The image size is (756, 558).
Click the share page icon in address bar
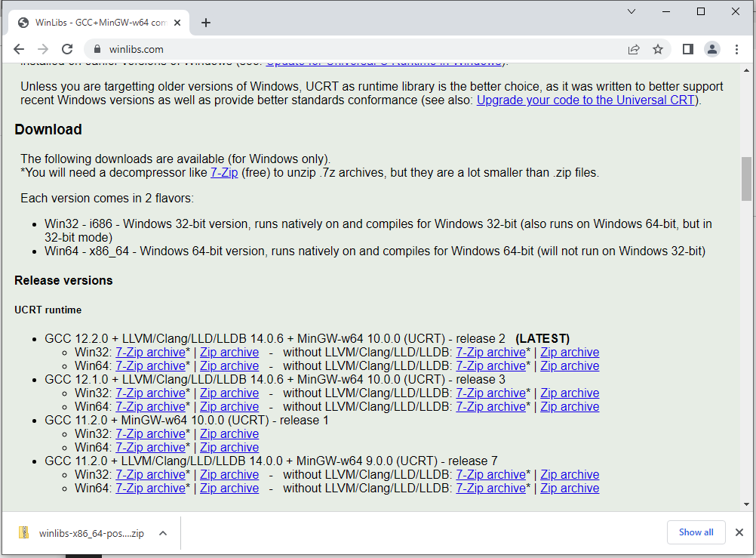click(x=634, y=49)
